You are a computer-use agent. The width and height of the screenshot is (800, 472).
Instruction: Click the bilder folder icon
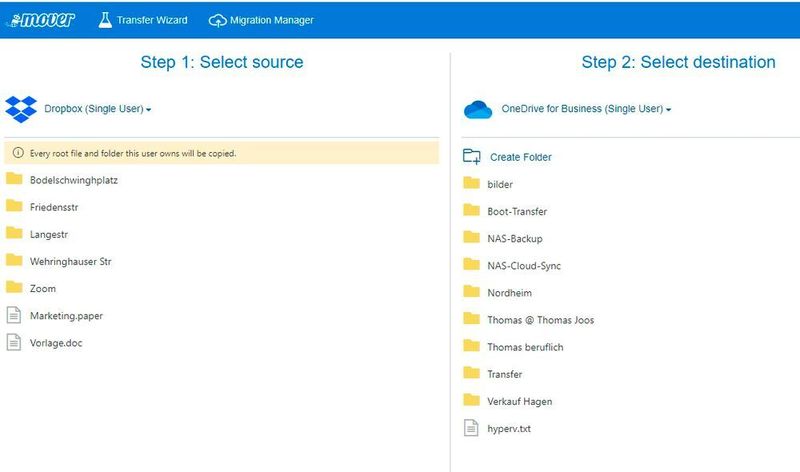471,183
